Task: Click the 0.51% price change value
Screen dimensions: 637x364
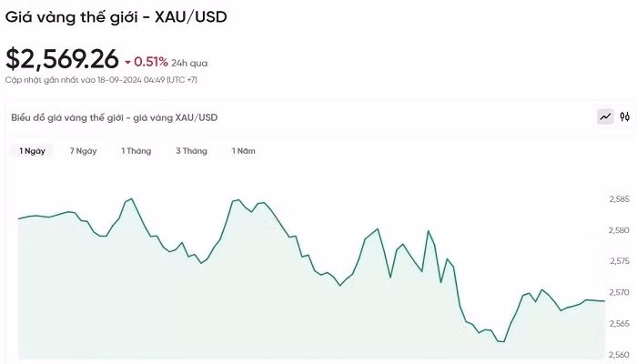Action: [151, 62]
